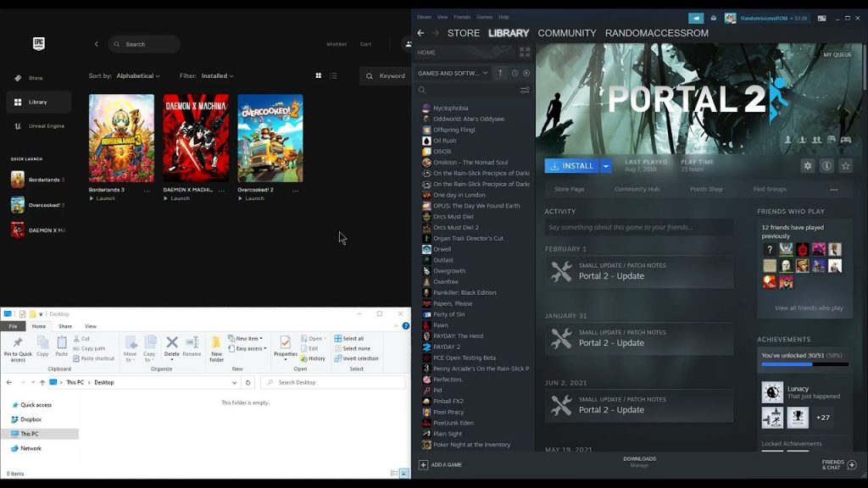868x488 pixels.
Task: Click the blue INSTALL button
Action: pyautogui.click(x=571, y=166)
